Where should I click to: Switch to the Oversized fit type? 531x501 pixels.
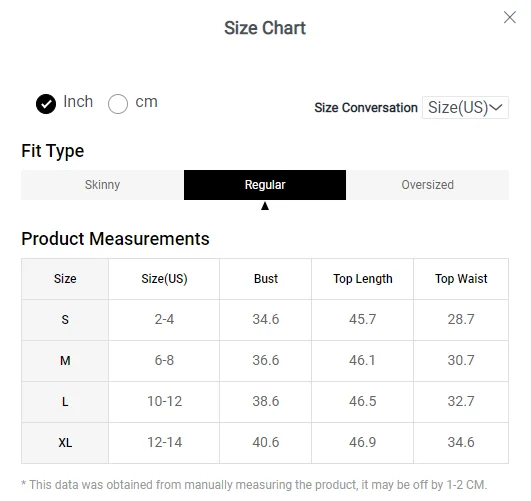427,185
